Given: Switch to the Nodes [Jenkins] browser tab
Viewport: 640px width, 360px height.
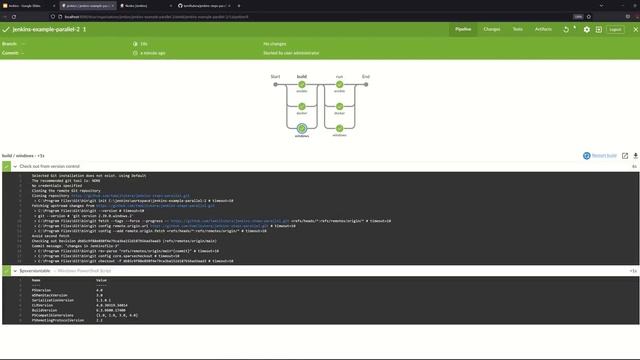Looking at the screenshot, I should click(145, 6).
